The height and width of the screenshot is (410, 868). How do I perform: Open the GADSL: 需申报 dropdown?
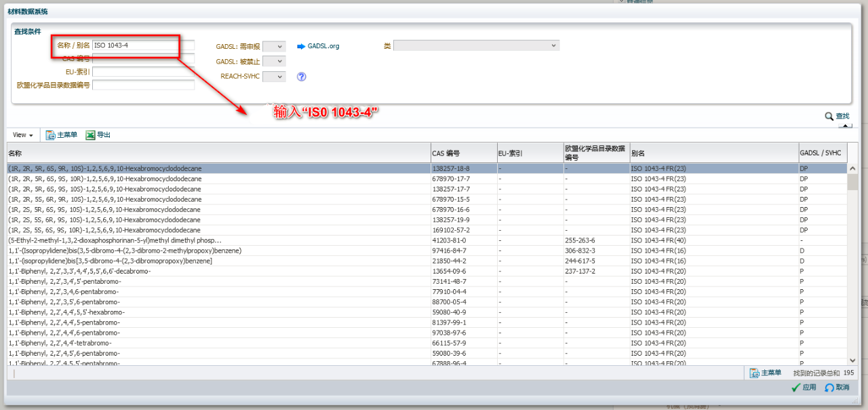[274, 46]
